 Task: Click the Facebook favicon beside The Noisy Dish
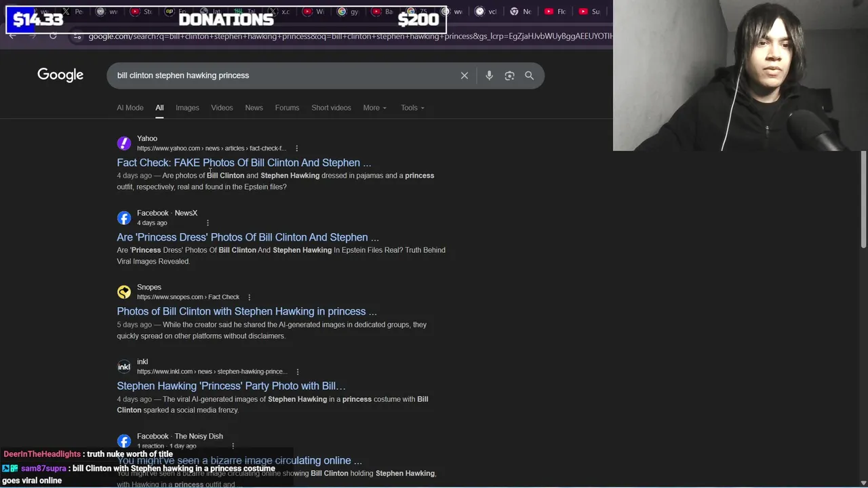(123, 441)
